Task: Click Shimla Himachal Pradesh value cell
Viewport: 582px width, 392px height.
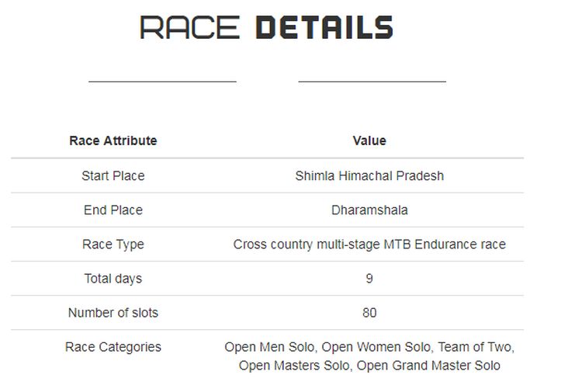Action: pyautogui.click(x=369, y=175)
